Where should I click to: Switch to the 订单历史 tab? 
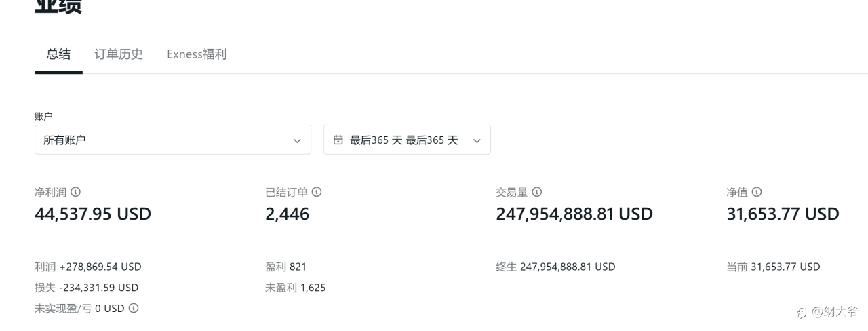pyautogui.click(x=119, y=54)
